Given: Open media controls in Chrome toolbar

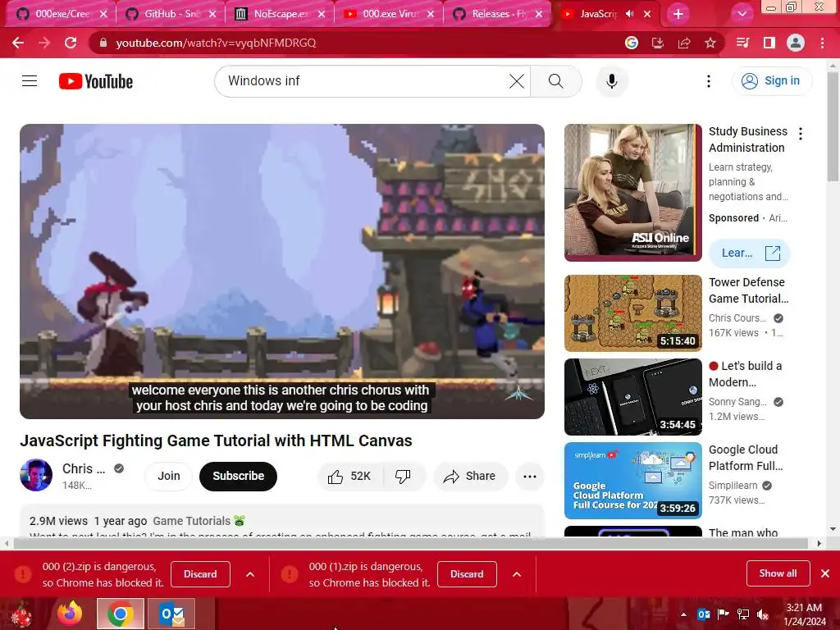Looking at the screenshot, I should click(743, 43).
